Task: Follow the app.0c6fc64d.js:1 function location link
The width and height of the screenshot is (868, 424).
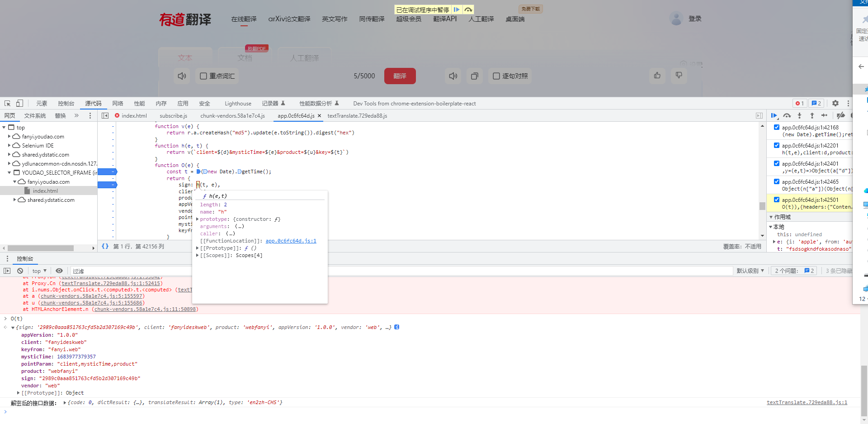Action: [291, 241]
